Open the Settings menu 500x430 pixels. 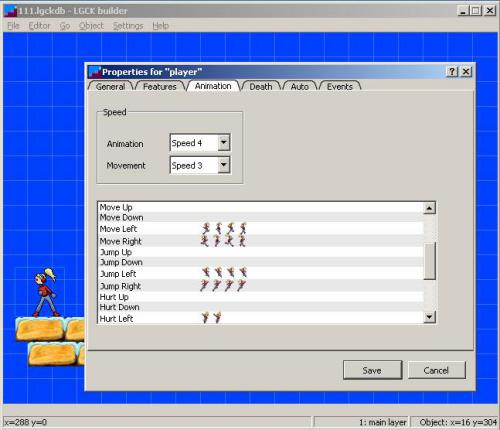128,26
